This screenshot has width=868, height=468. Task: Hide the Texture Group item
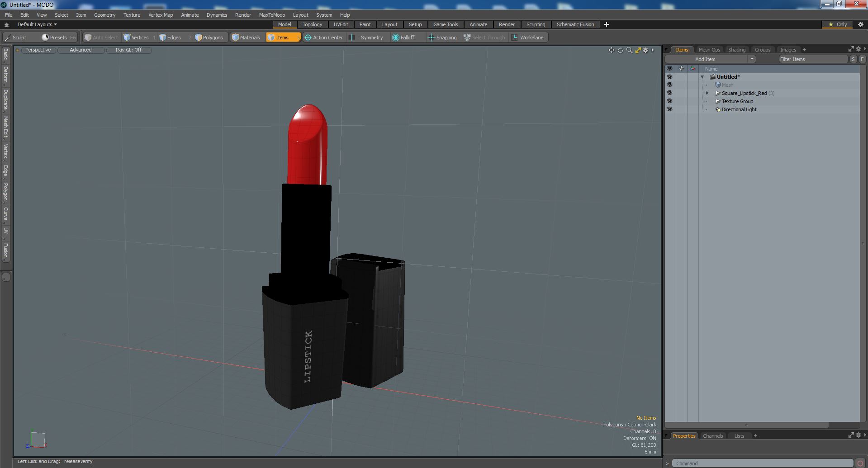pos(669,101)
